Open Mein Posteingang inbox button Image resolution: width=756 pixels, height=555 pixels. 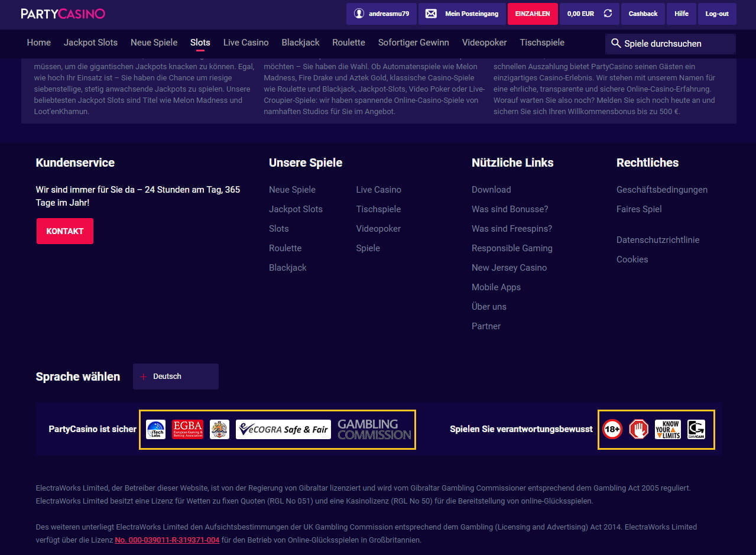tap(462, 14)
